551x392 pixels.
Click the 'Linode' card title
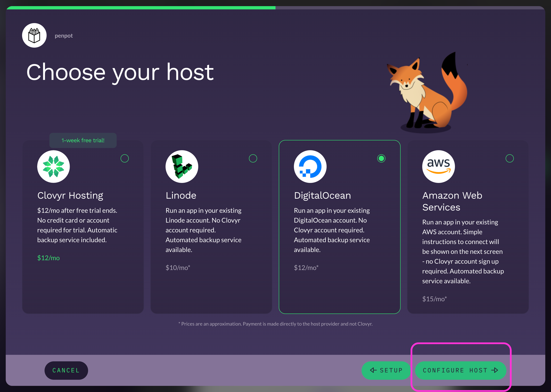point(181,195)
